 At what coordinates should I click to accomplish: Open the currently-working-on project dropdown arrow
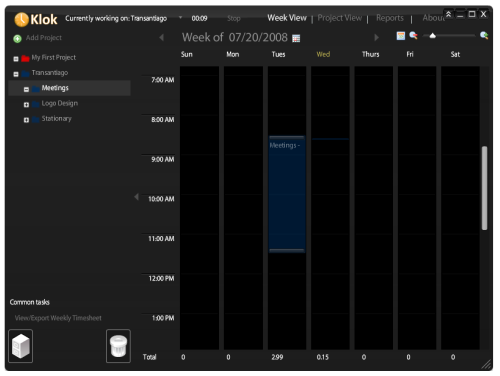(x=180, y=18)
